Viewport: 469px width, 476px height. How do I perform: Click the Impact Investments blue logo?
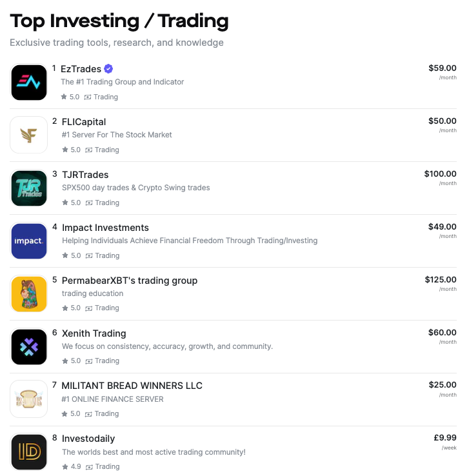pyautogui.click(x=29, y=241)
